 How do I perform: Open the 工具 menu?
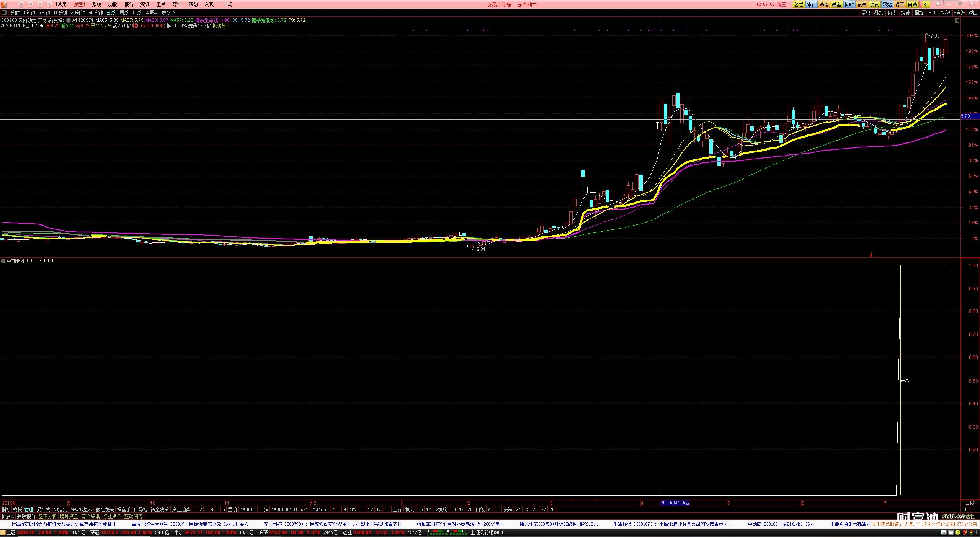tap(161, 4)
